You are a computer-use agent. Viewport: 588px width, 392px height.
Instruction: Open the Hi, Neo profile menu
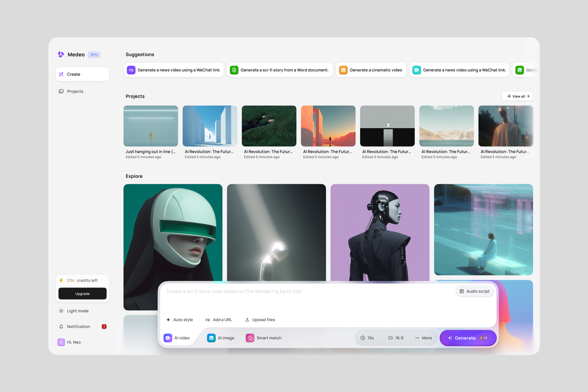tap(69, 342)
